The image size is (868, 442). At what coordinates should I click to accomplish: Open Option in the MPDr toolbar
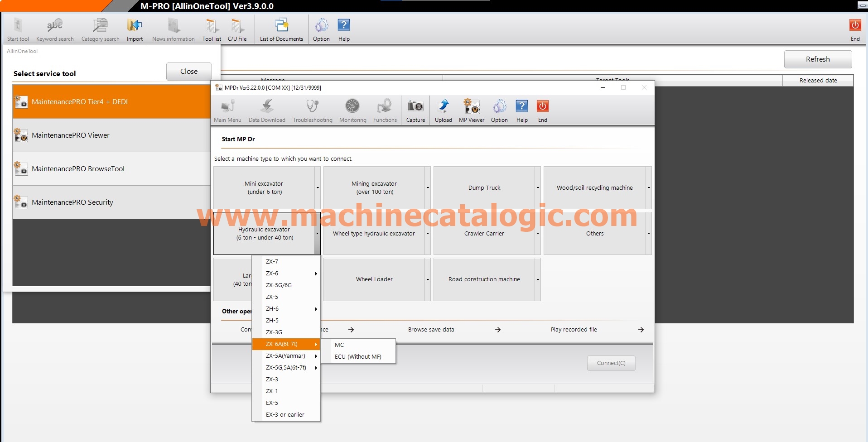[x=499, y=111]
